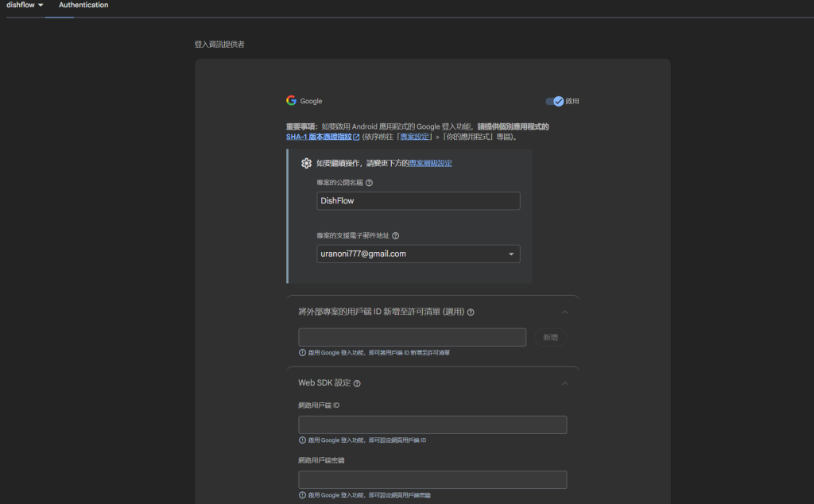Open the 專案設定 link

(x=415, y=137)
